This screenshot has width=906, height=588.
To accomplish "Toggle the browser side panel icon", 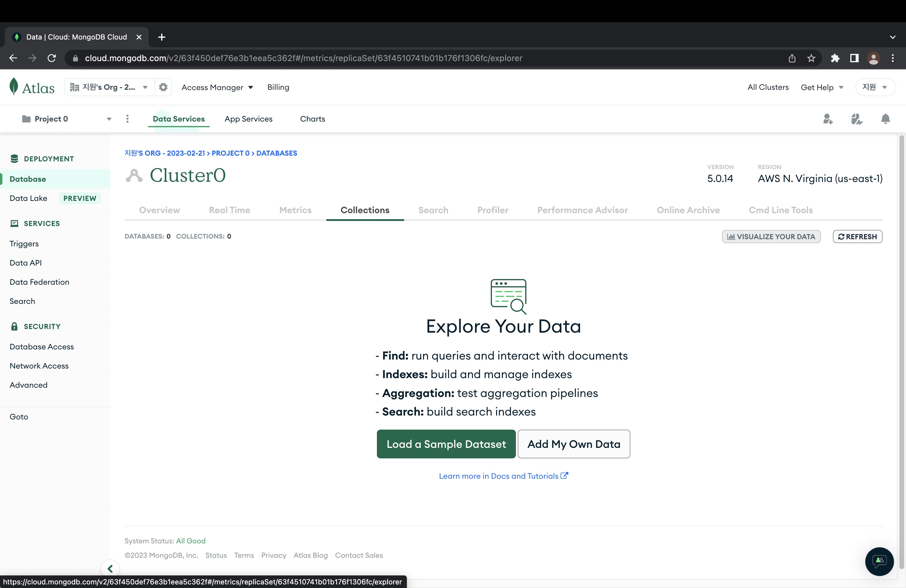I will pyautogui.click(x=854, y=58).
